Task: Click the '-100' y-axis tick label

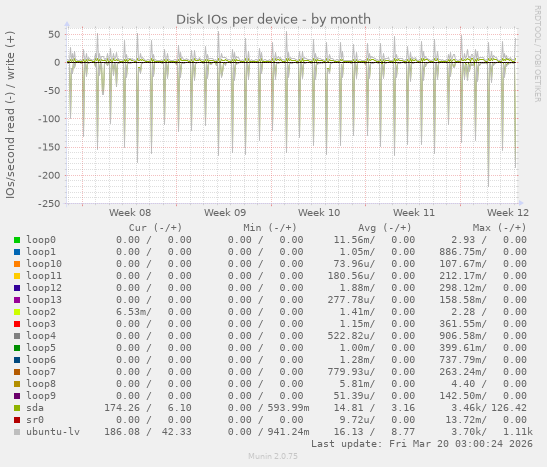Action: click(x=49, y=119)
